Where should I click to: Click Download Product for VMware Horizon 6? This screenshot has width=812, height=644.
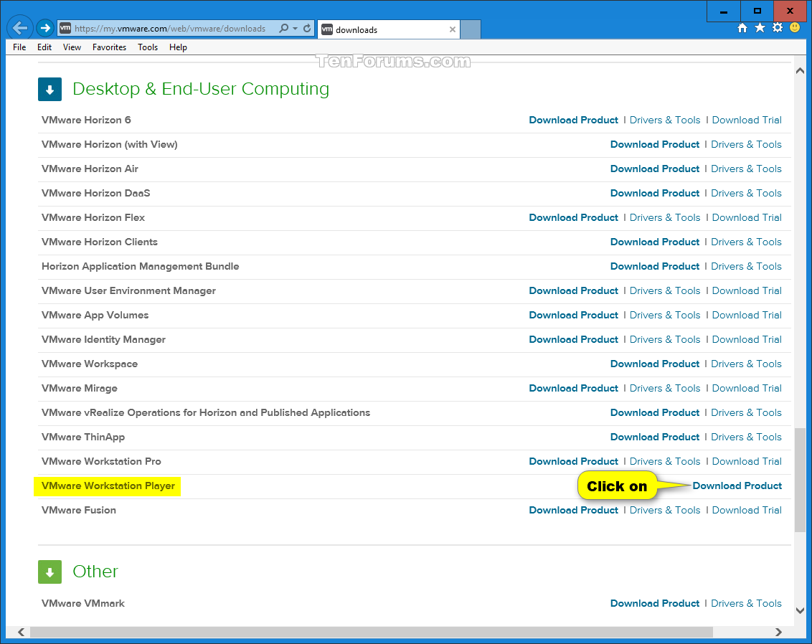point(573,120)
